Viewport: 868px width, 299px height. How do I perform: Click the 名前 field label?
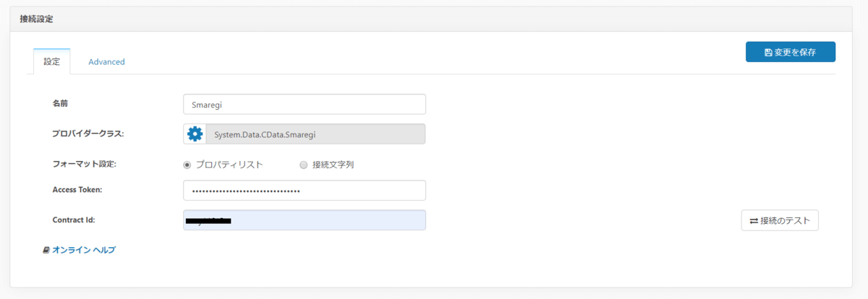point(60,104)
